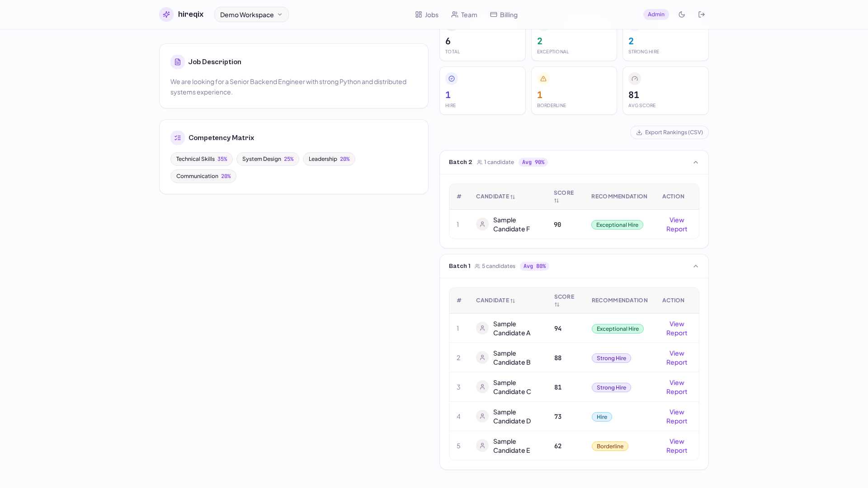The image size is (868, 488).
Task: Sort Batch 2 by Score column
Action: [x=564, y=197]
